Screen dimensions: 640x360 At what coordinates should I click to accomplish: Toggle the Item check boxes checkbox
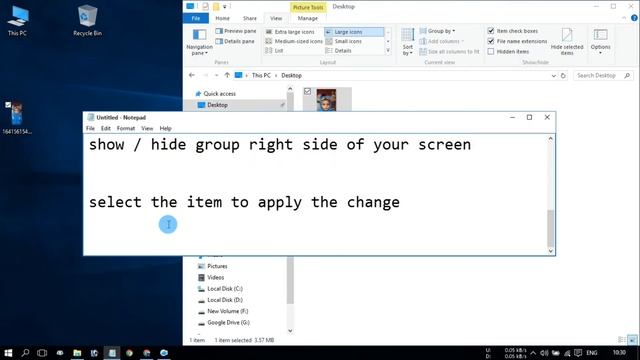click(x=491, y=31)
